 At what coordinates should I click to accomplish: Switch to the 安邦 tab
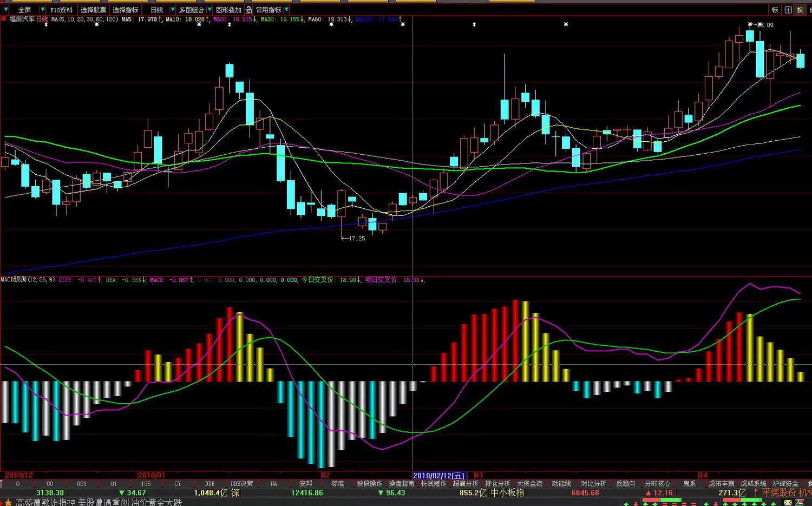point(305,484)
